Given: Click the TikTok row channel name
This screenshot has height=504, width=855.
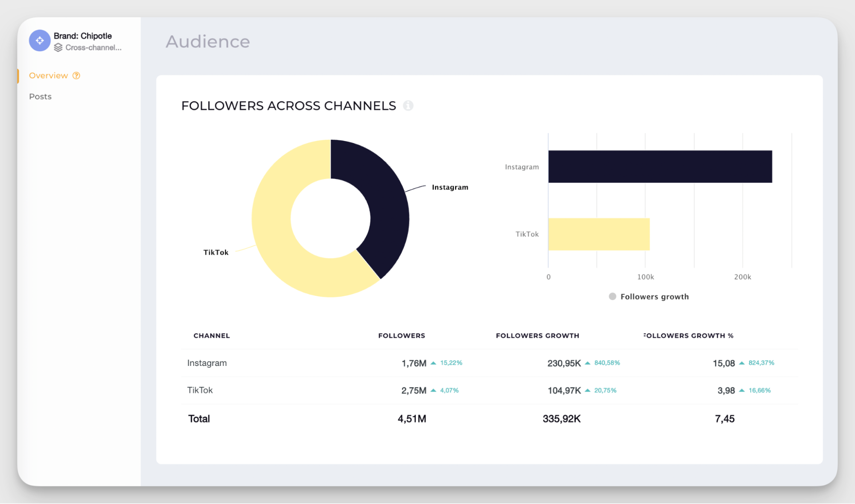Looking at the screenshot, I should (200, 390).
